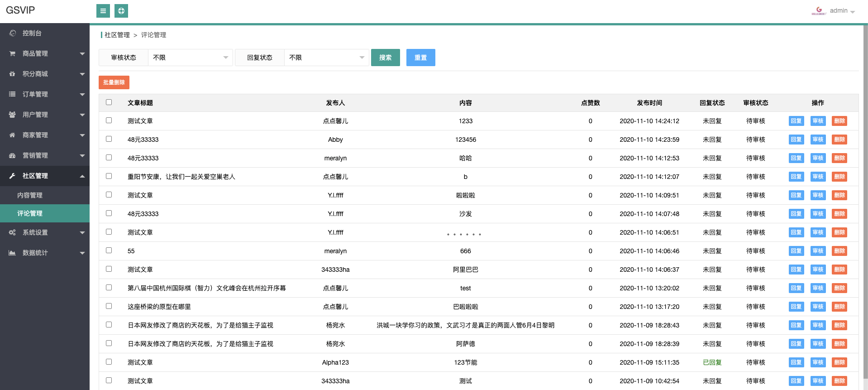Open the admin user dropdown menu

pyautogui.click(x=842, y=11)
